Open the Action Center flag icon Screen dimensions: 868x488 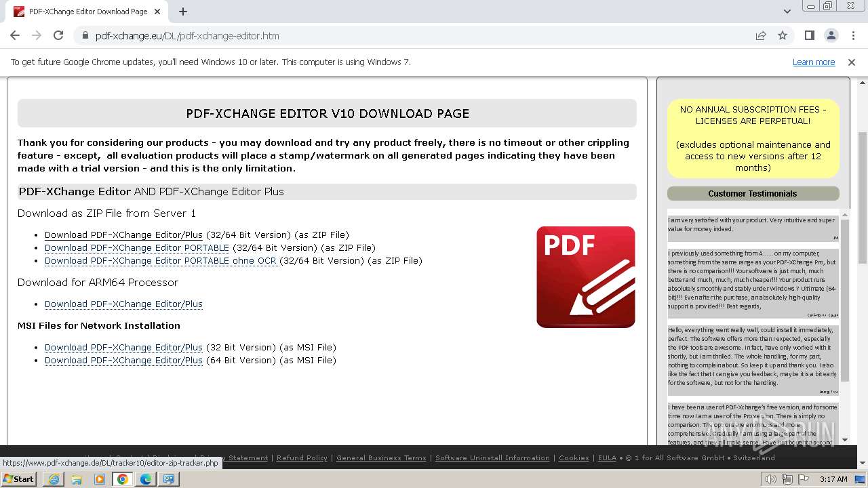pos(804,479)
